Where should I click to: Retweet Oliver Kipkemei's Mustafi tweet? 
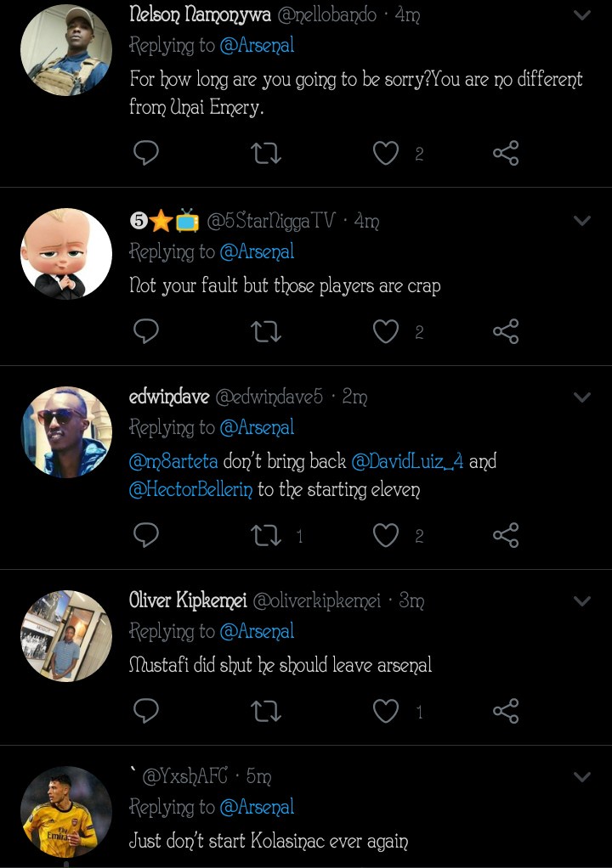[x=266, y=712]
